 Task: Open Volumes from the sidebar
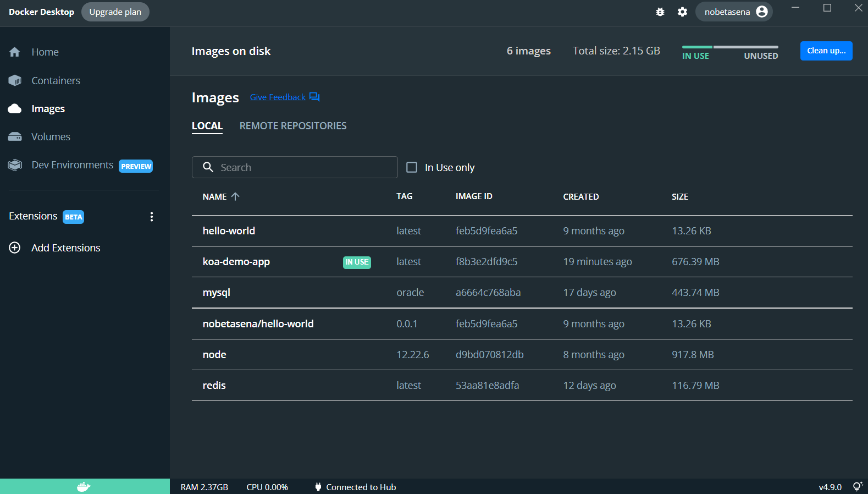pos(51,137)
